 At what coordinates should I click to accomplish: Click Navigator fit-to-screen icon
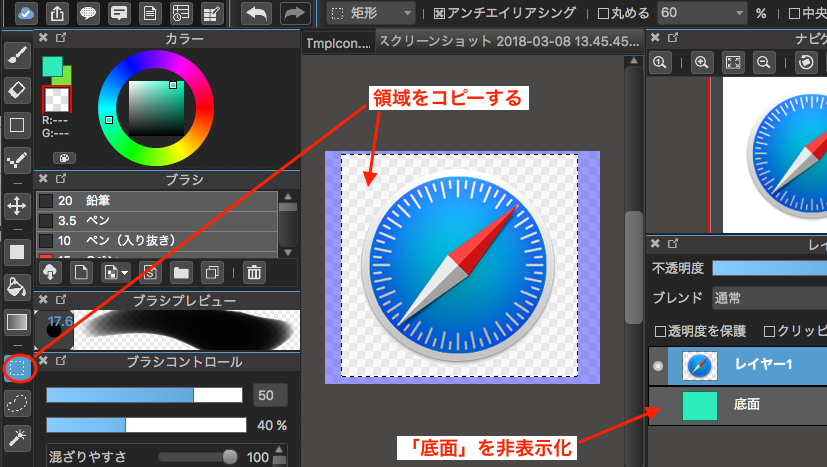tap(733, 62)
